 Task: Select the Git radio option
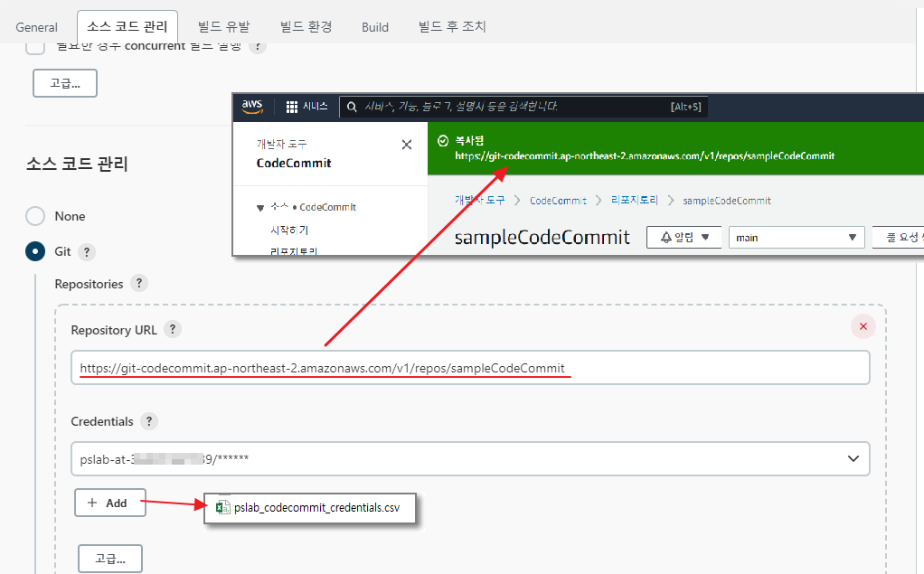click(35, 251)
